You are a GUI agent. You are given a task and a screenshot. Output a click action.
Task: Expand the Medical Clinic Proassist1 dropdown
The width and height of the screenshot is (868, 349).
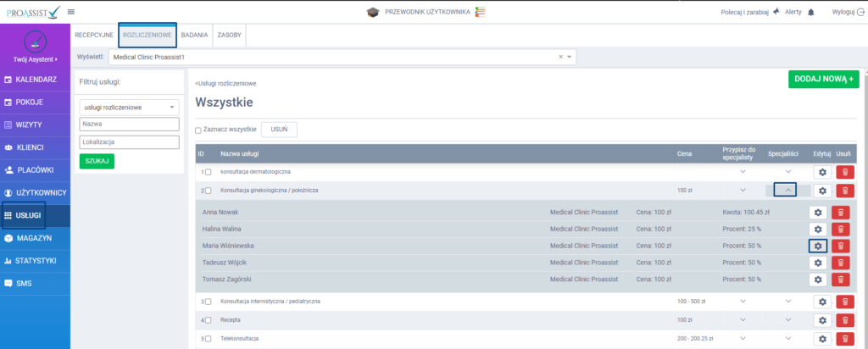coord(570,57)
